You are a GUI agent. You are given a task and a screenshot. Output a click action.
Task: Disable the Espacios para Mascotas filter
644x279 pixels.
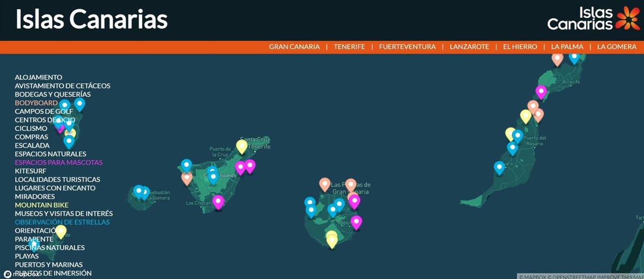pos(58,163)
